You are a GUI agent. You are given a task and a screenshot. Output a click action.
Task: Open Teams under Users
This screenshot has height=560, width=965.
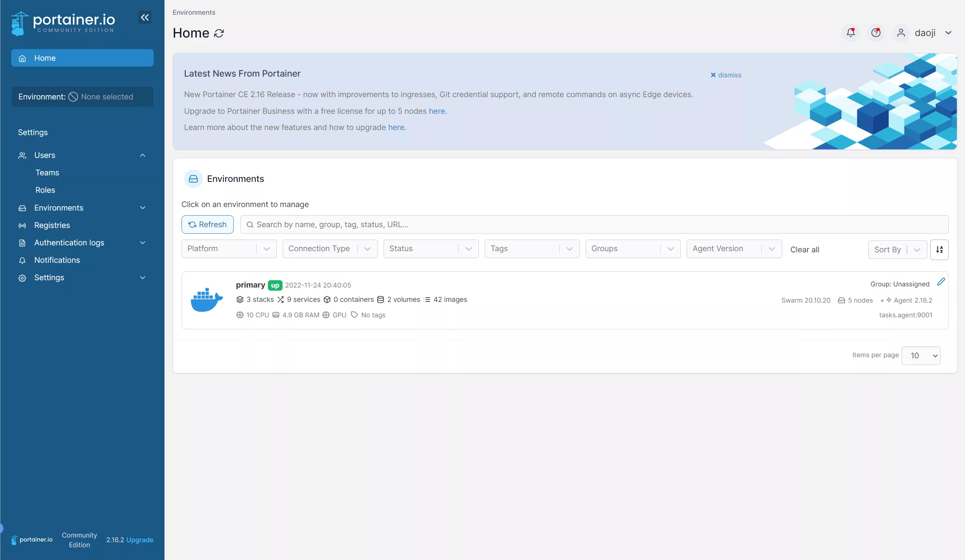click(x=47, y=173)
